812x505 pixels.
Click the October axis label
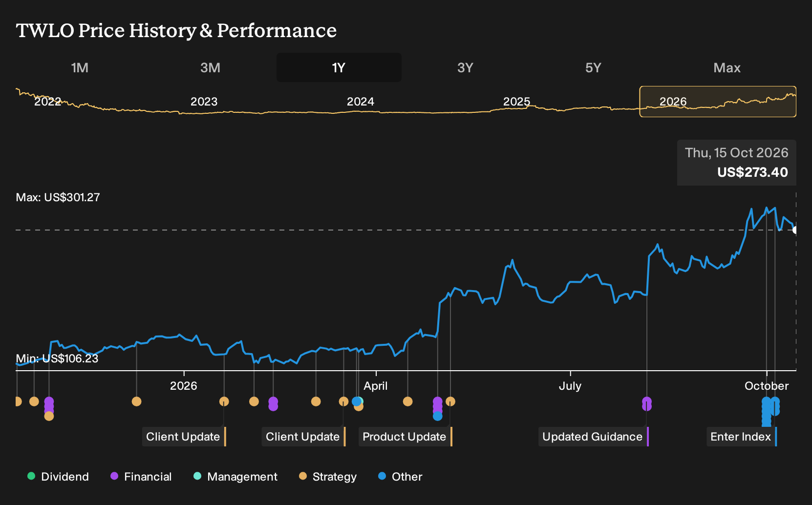pos(767,386)
